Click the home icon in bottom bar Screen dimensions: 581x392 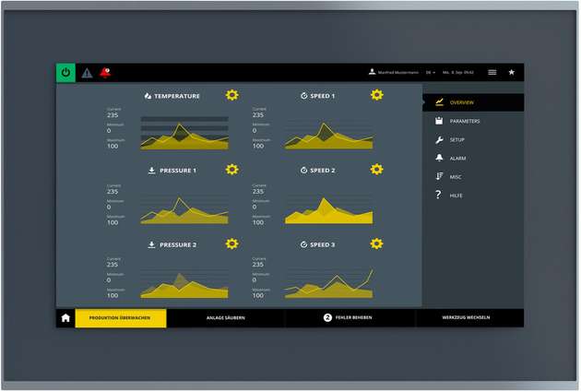(x=65, y=317)
